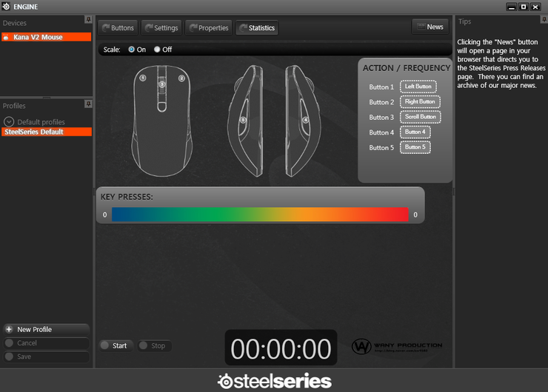The width and height of the screenshot is (548, 392).
Task: Click the Left Button action box
Action: (x=418, y=87)
